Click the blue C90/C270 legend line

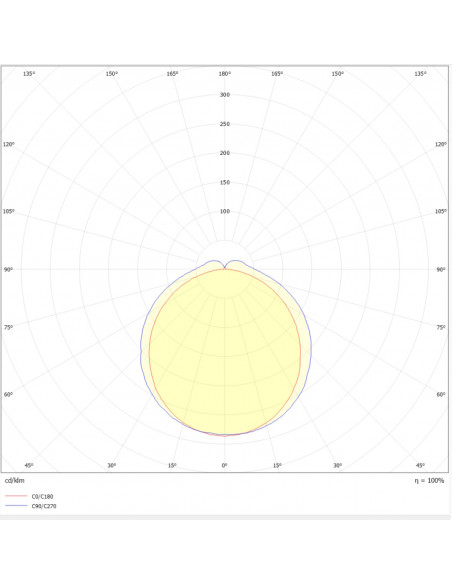pyautogui.click(x=16, y=506)
